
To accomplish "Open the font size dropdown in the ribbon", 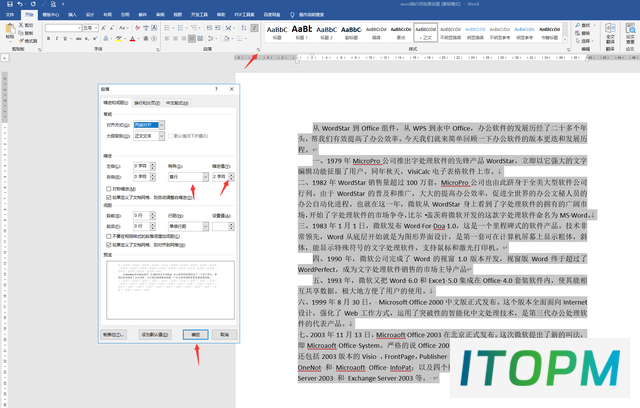I will click(x=96, y=28).
